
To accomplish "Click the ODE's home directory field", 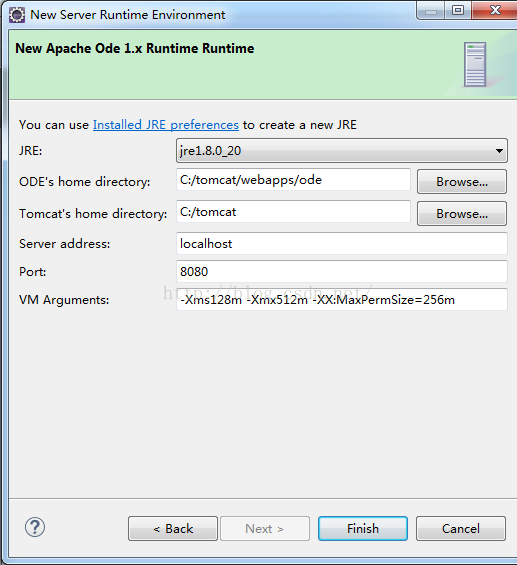I will (x=293, y=179).
